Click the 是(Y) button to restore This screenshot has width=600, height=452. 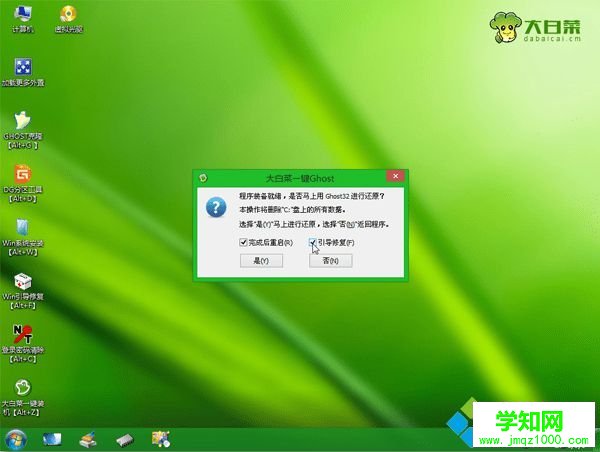(260, 261)
